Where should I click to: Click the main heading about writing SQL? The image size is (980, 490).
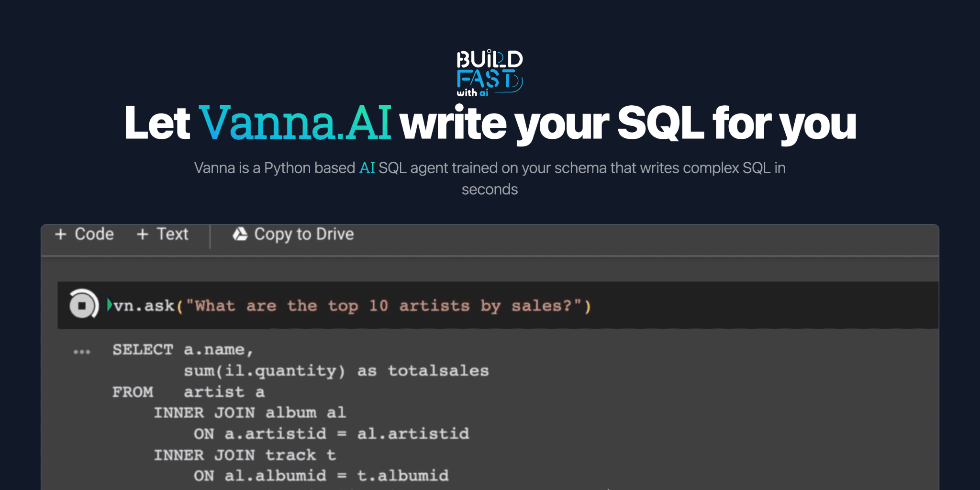pos(490,123)
